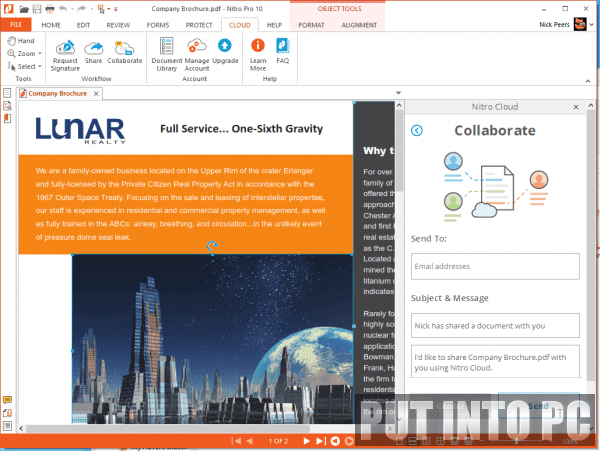This screenshot has width=600, height=451.
Task: Open the Select tool dropdown arrow
Action: click(40, 67)
